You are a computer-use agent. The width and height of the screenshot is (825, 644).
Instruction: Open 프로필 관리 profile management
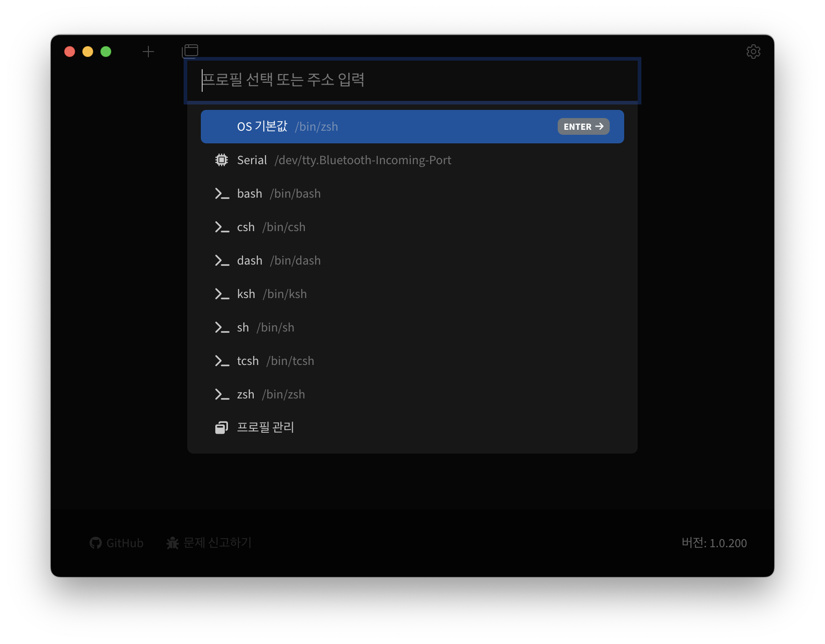[x=412, y=427]
